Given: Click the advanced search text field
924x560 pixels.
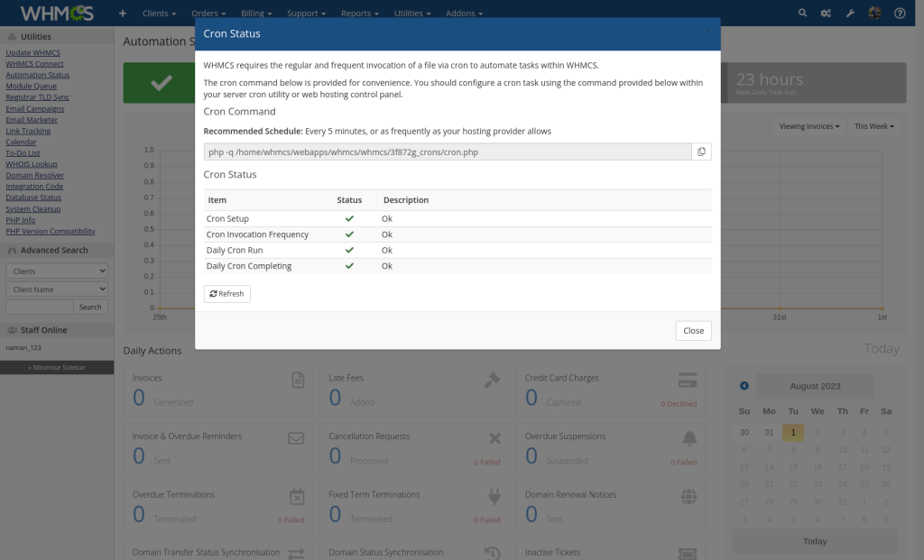Looking at the screenshot, I should pyautogui.click(x=40, y=307).
